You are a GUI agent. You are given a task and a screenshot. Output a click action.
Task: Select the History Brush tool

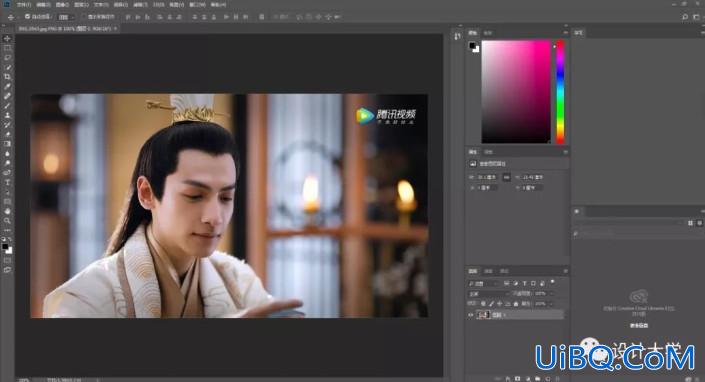pos(7,124)
